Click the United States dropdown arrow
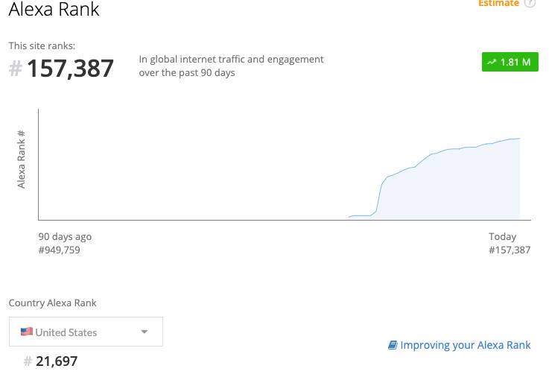 coord(145,332)
